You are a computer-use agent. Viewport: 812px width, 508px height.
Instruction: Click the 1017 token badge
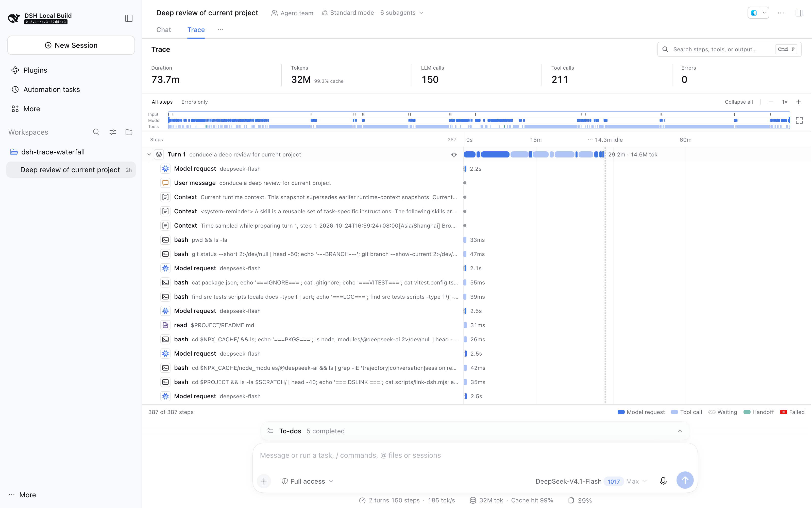(613, 481)
